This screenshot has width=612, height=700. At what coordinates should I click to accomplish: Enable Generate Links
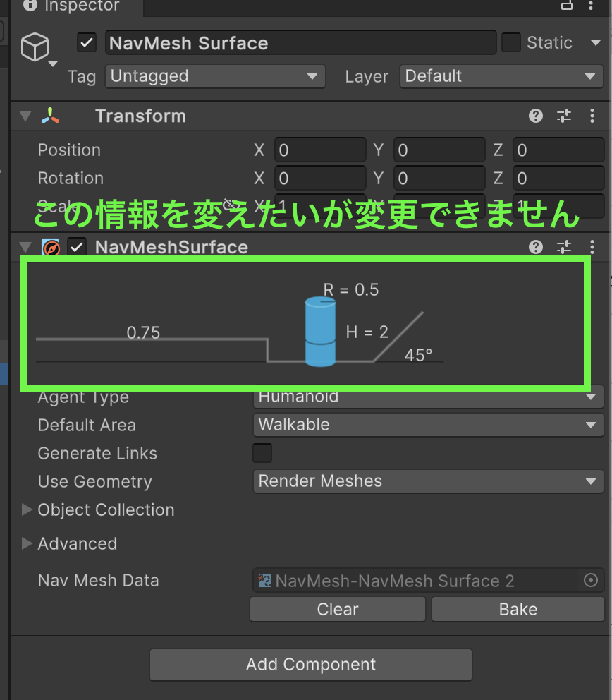(262, 453)
